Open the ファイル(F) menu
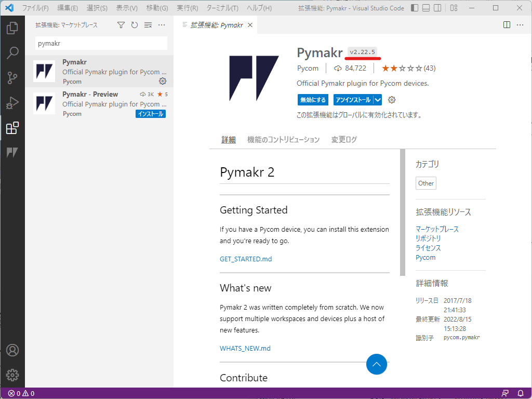Viewport: 532px width, 399px height. click(35, 8)
